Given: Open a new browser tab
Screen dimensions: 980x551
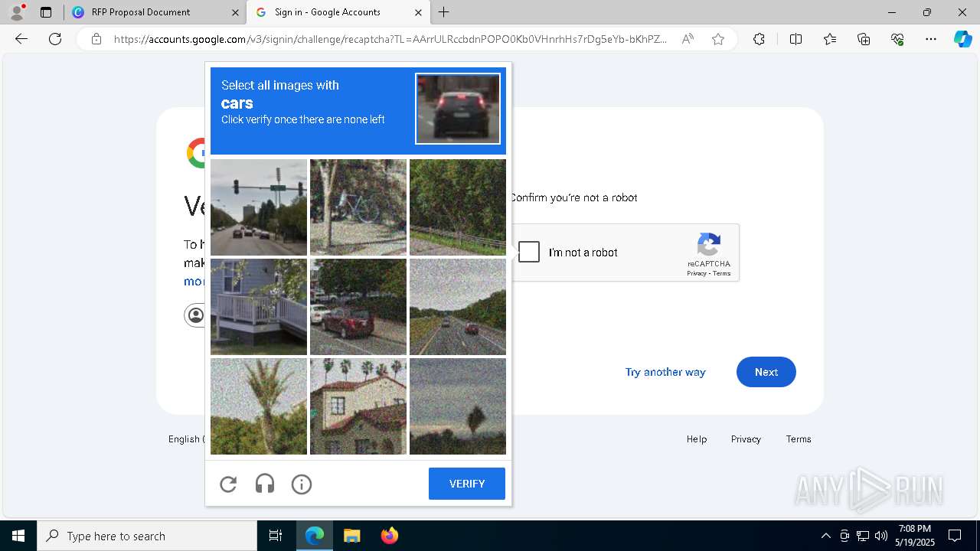Looking at the screenshot, I should pos(444,12).
